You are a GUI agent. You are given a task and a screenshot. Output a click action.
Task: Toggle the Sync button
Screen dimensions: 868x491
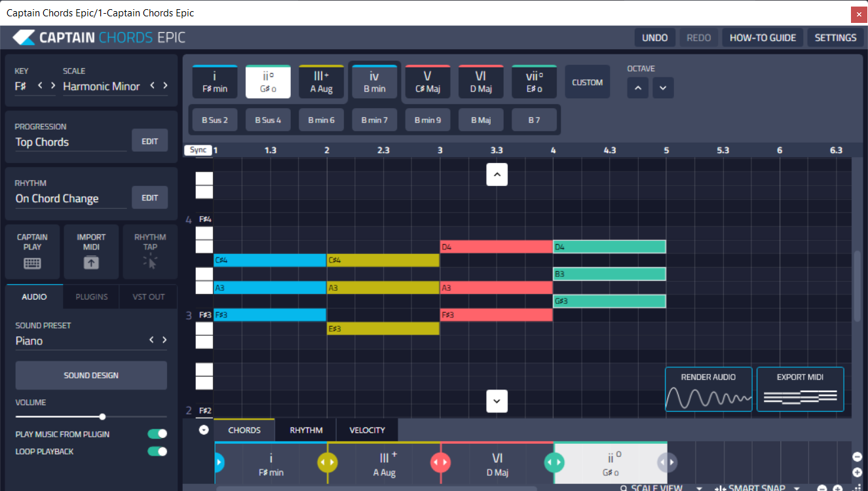[198, 150]
